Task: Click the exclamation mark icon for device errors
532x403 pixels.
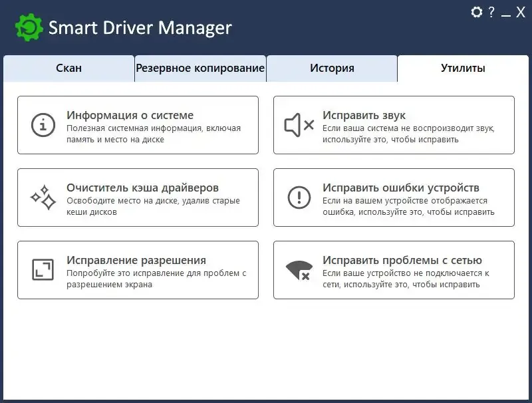Action: (297, 197)
